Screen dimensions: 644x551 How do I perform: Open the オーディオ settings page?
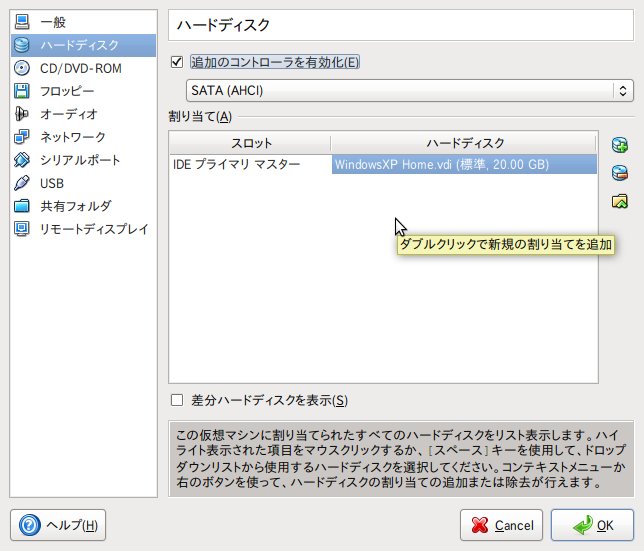click(83, 114)
